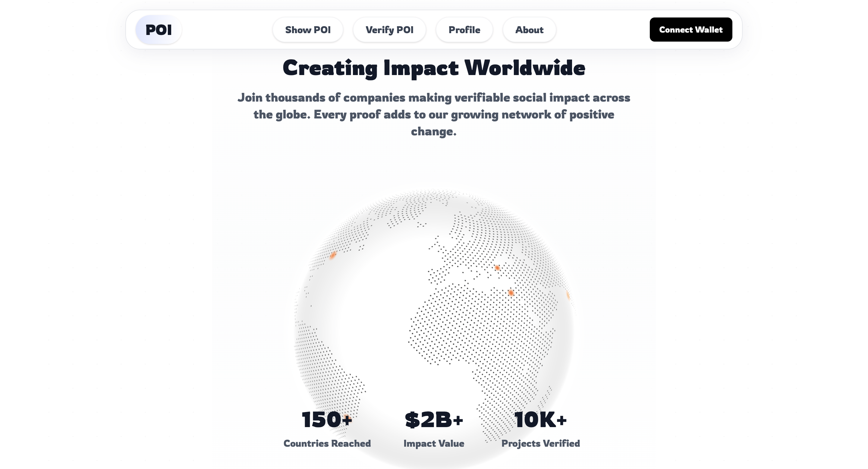Viewport: 868px width, 469px height.
Task: Click orange marker north of the Mediterranean
Action: coord(497,268)
